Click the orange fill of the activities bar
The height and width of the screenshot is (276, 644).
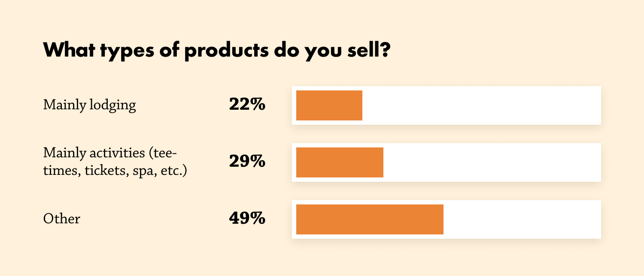(x=340, y=162)
